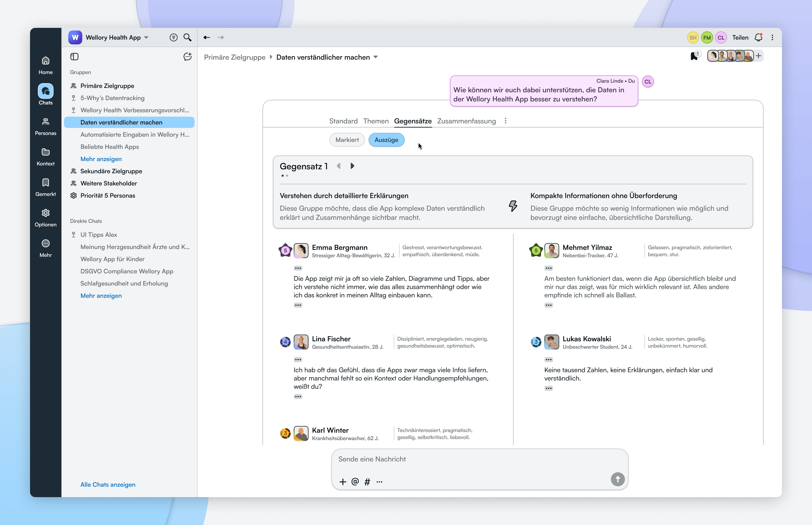Toggle the Markiert filter pill
Viewport: 812px width, 525px height.
[x=347, y=140]
